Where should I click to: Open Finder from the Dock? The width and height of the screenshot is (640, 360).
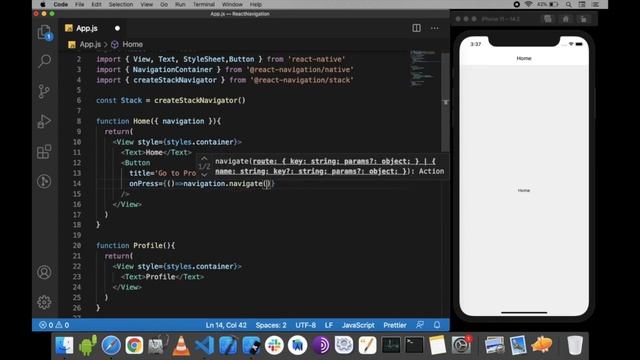pos(64,345)
